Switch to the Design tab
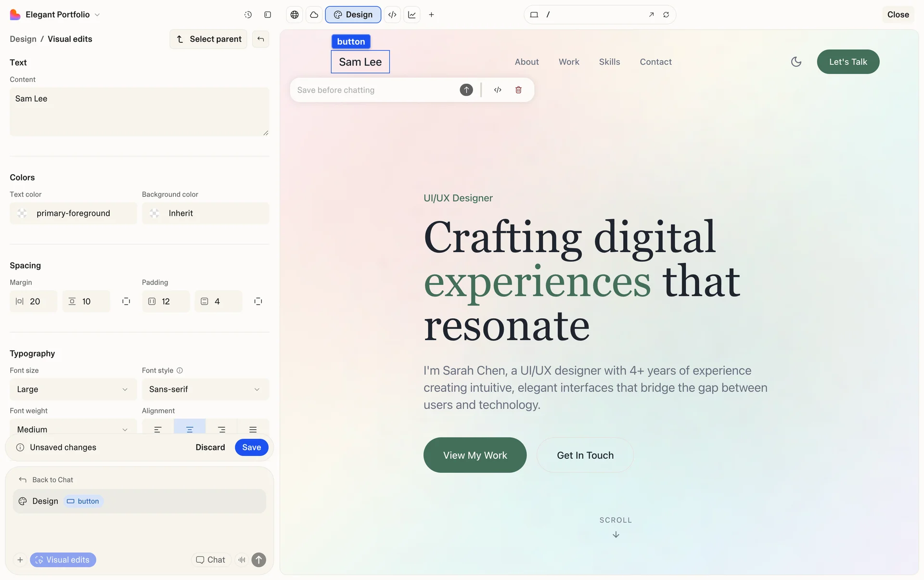This screenshot has width=924, height=580. 353,14
